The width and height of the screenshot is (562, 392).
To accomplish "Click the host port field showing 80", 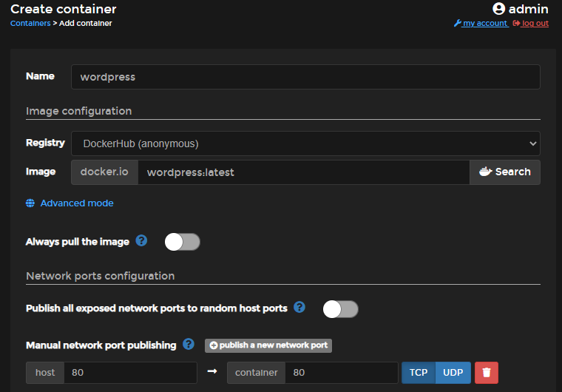I will [130, 373].
